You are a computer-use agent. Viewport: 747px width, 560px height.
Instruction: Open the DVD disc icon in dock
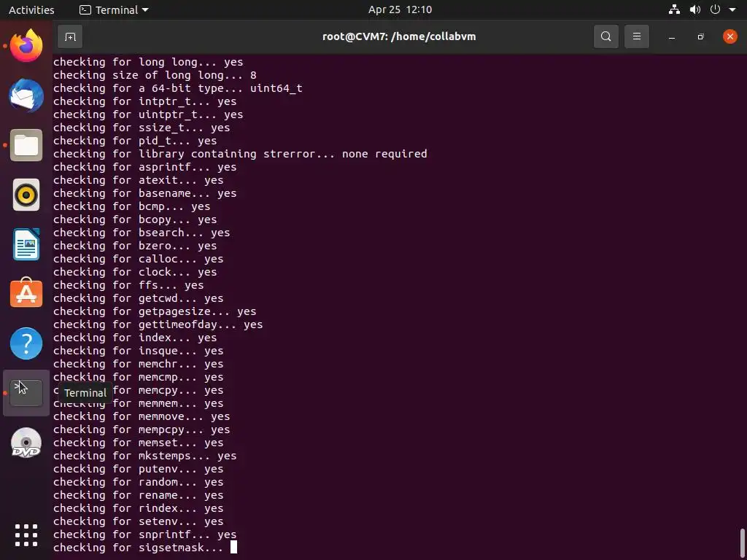[26, 443]
